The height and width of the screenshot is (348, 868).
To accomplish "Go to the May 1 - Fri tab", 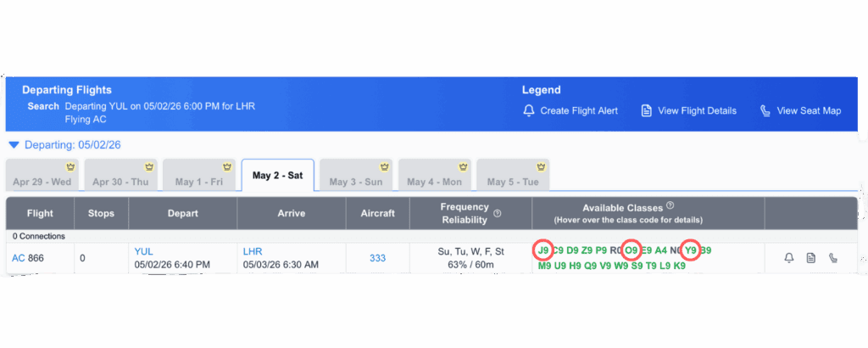I will click(x=197, y=182).
